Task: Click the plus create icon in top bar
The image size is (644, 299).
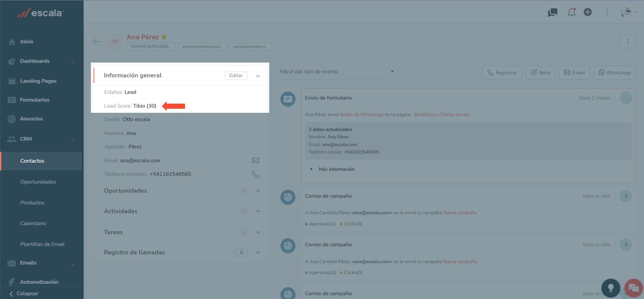Action: coord(588,12)
